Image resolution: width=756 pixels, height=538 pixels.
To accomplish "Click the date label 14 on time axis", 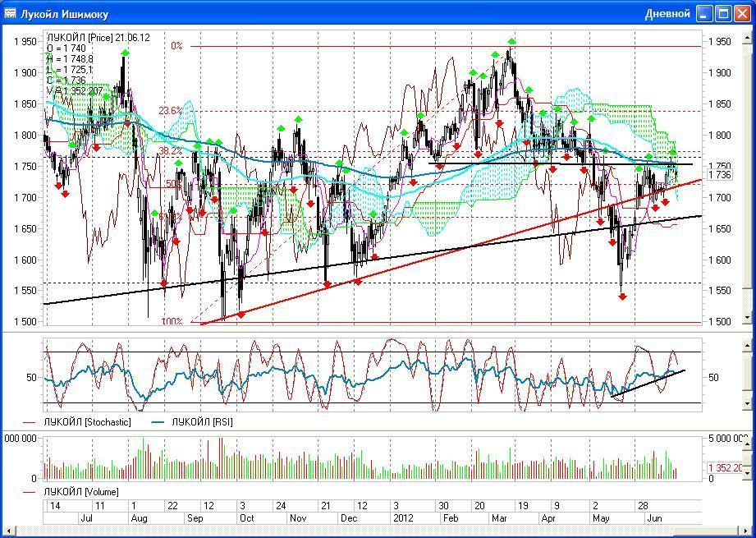I will click(x=55, y=506).
